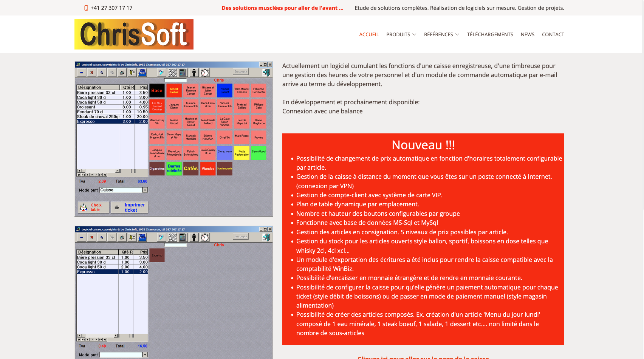This screenshot has width=644, height=359.
Task: Open the CONTACT page
Action: (x=553, y=34)
